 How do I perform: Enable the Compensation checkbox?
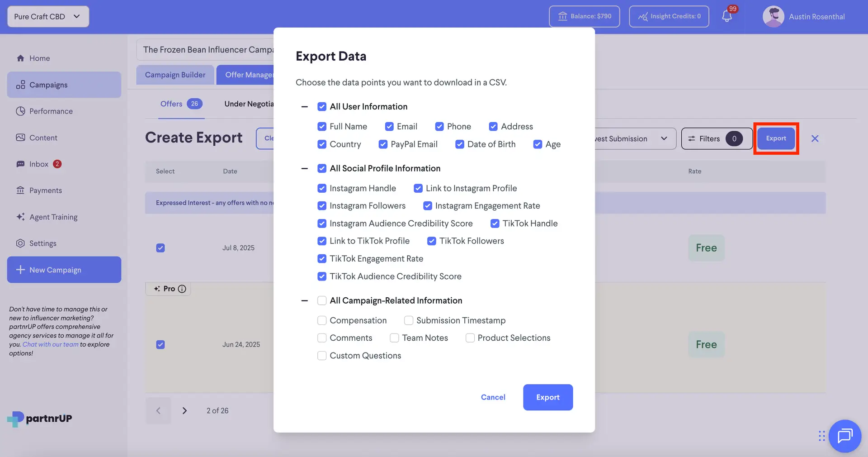point(322,320)
